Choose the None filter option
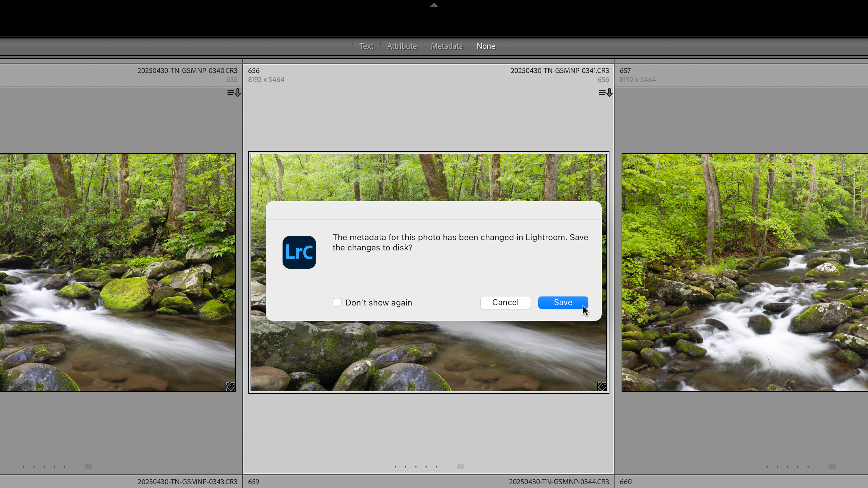The width and height of the screenshot is (868, 488). (485, 46)
